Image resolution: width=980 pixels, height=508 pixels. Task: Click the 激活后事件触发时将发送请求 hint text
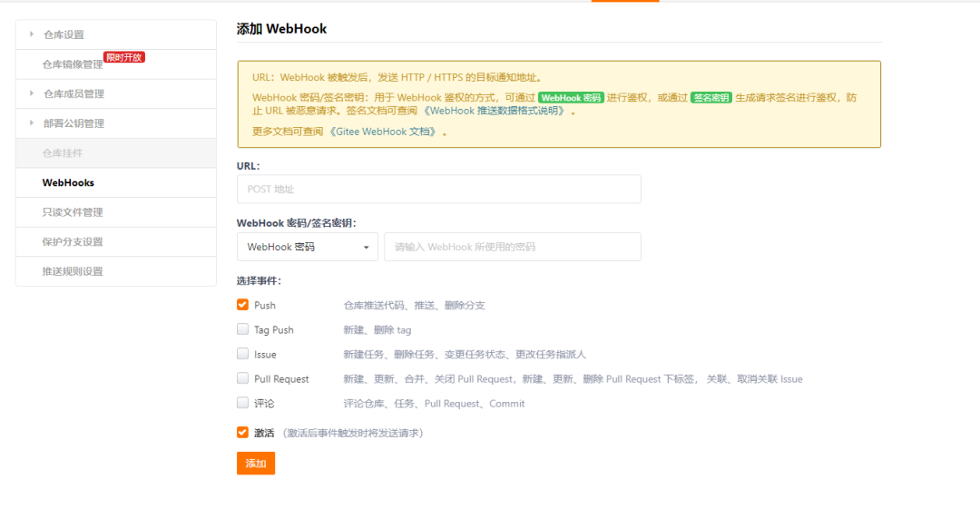pyautogui.click(x=354, y=433)
